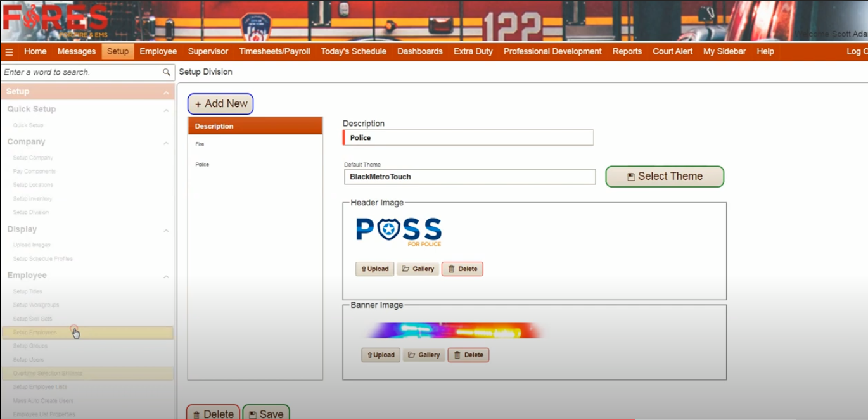Screen dimensions: 868x420
Task: Open Mass Auto Create Users link
Action: coord(43,401)
